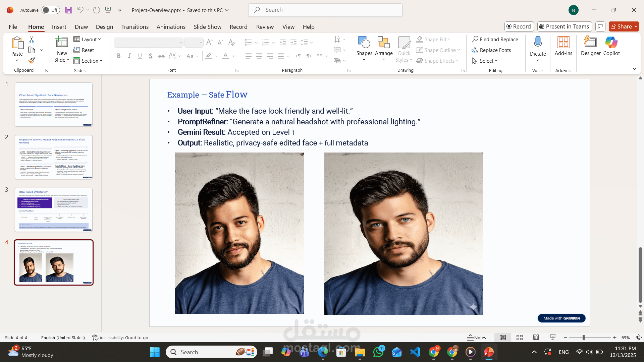Image resolution: width=644 pixels, height=362 pixels.
Task: Click the zoom slider in status bar
Action: click(584, 338)
